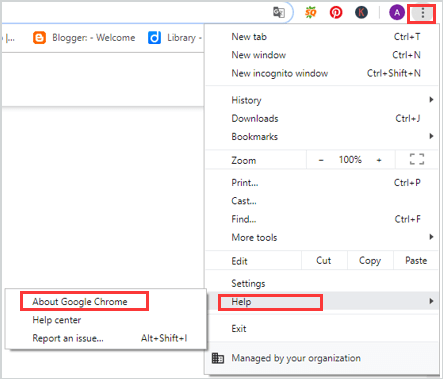Choose Exit from the menu
The image size is (443, 379).
pyautogui.click(x=321, y=329)
